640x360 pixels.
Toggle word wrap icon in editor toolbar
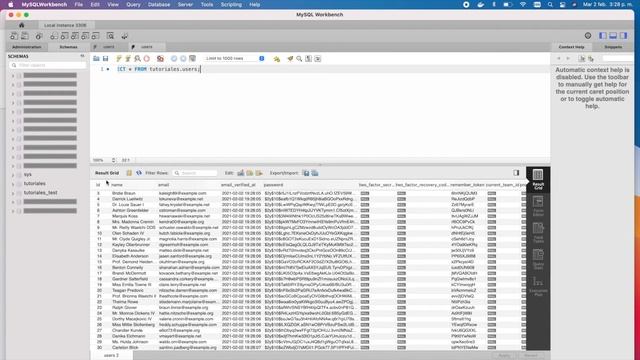pos(318,59)
